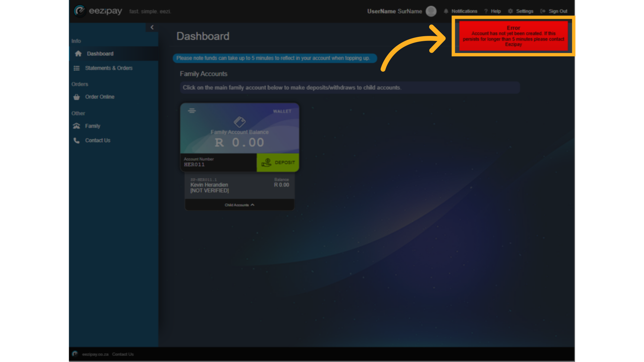Click the Sign Out arrow icon
This screenshot has width=644, height=362.
point(543,11)
